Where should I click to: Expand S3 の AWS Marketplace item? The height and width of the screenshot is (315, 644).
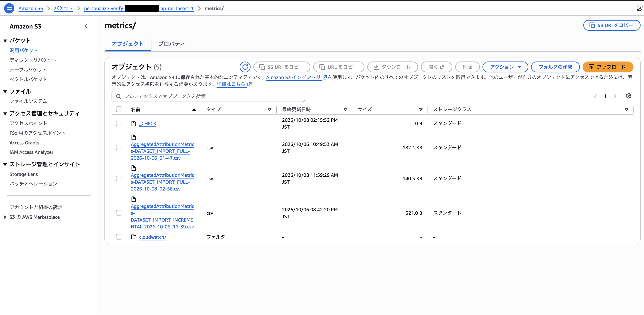[x=5, y=217]
